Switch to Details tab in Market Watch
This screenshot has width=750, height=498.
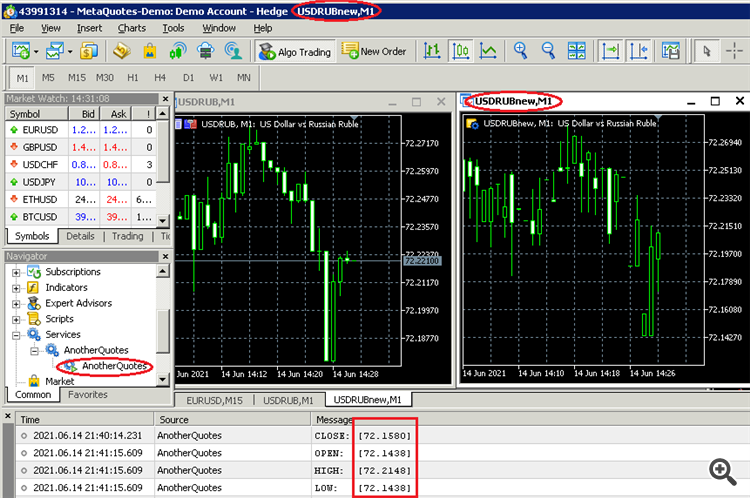coord(80,236)
